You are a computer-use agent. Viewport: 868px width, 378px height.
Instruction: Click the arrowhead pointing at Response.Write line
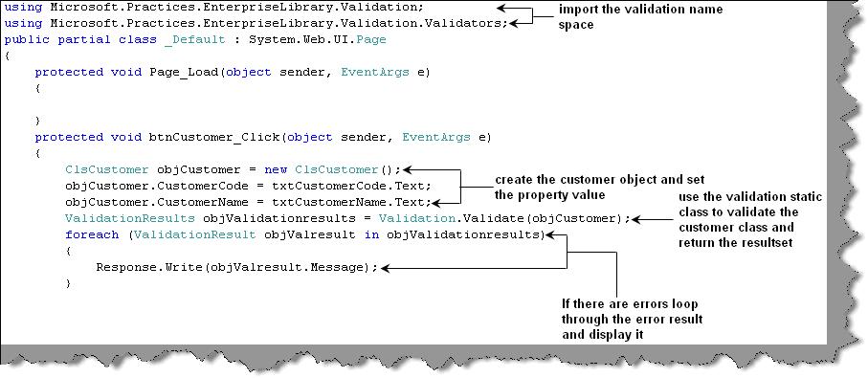tap(386, 268)
